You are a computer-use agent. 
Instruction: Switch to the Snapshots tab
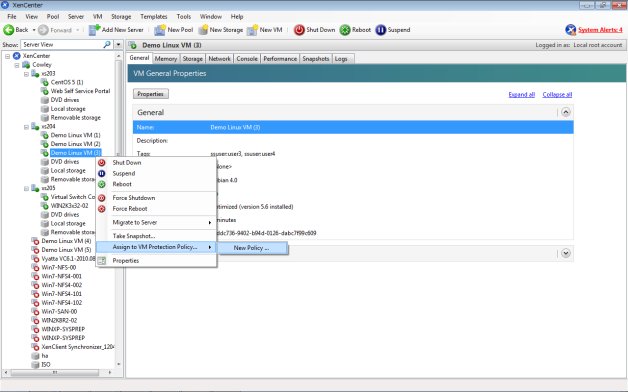pos(316,59)
